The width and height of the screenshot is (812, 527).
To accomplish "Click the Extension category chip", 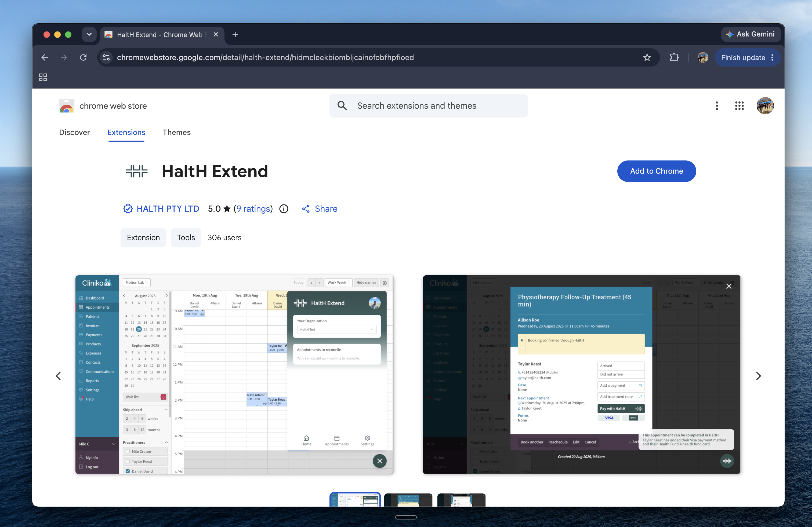I will pyautogui.click(x=143, y=237).
